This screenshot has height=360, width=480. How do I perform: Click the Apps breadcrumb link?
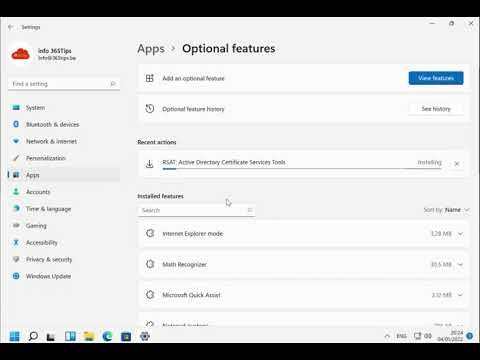[151, 49]
